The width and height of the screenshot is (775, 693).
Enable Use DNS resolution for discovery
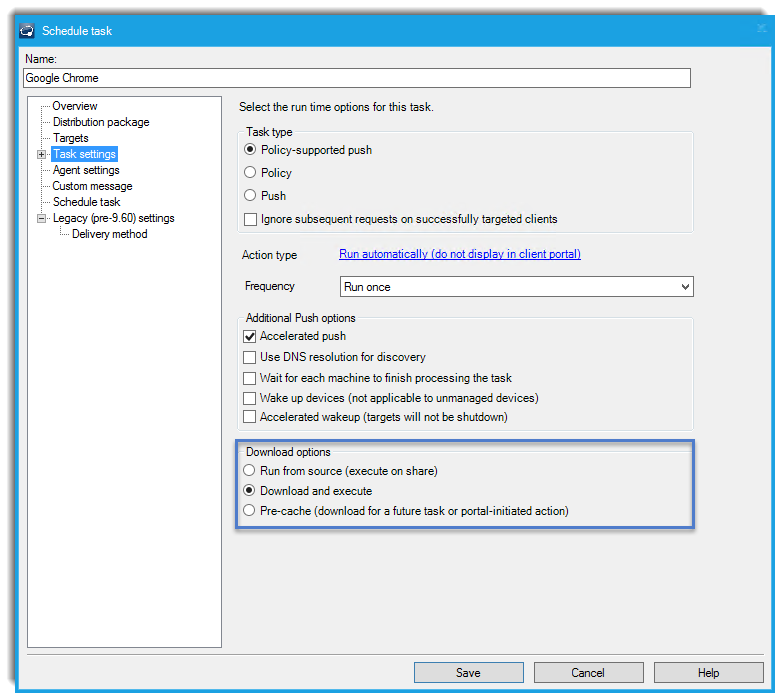tap(250, 357)
